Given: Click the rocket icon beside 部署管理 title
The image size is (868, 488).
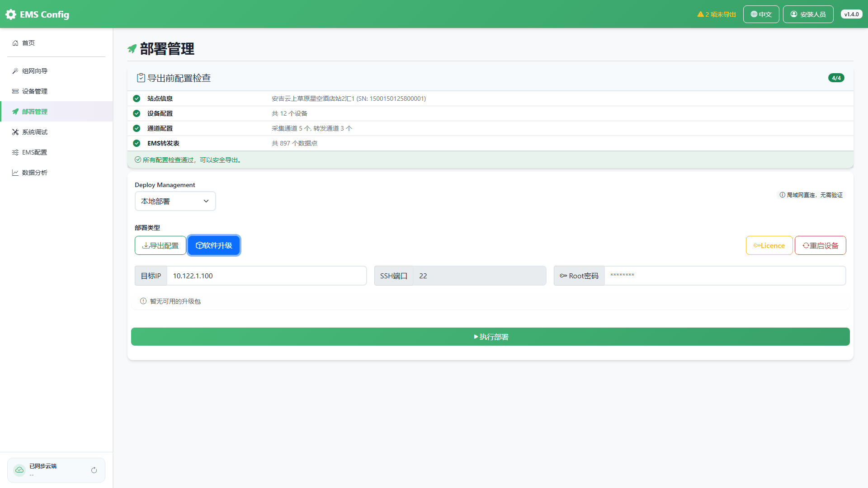Looking at the screenshot, I should click(x=132, y=49).
